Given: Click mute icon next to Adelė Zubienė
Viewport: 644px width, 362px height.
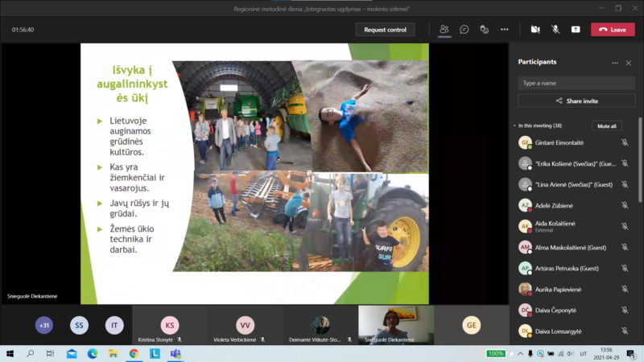Looking at the screenshot, I should (625, 205).
